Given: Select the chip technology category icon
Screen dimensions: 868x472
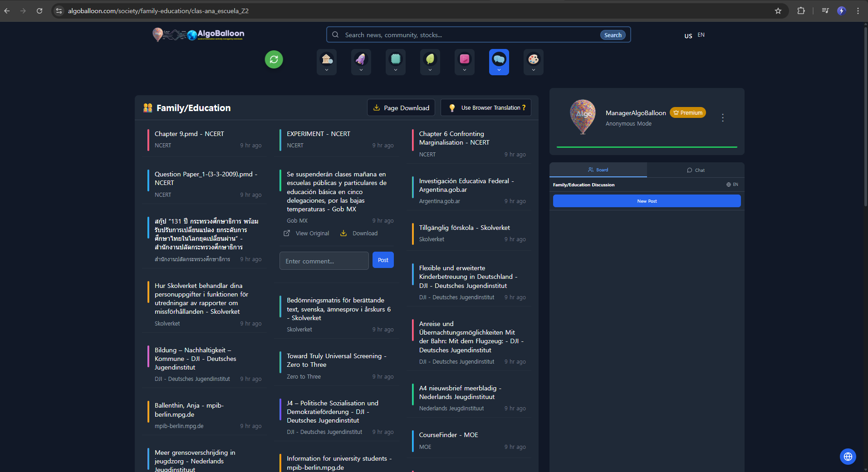Looking at the screenshot, I should point(395,59).
